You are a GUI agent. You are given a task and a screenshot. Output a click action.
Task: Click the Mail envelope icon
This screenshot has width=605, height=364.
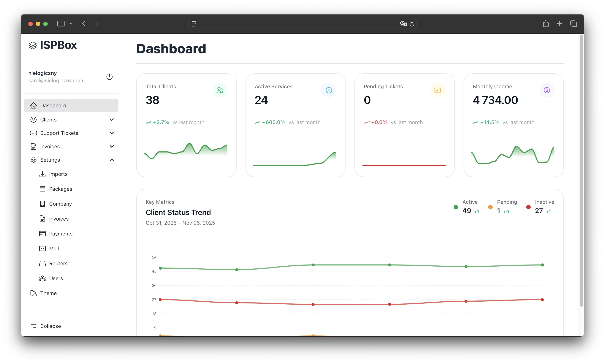coord(42,249)
